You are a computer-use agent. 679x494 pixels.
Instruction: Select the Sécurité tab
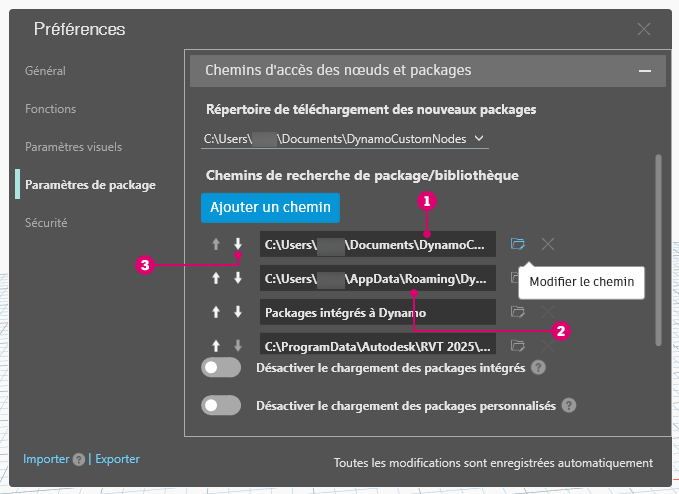point(46,223)
